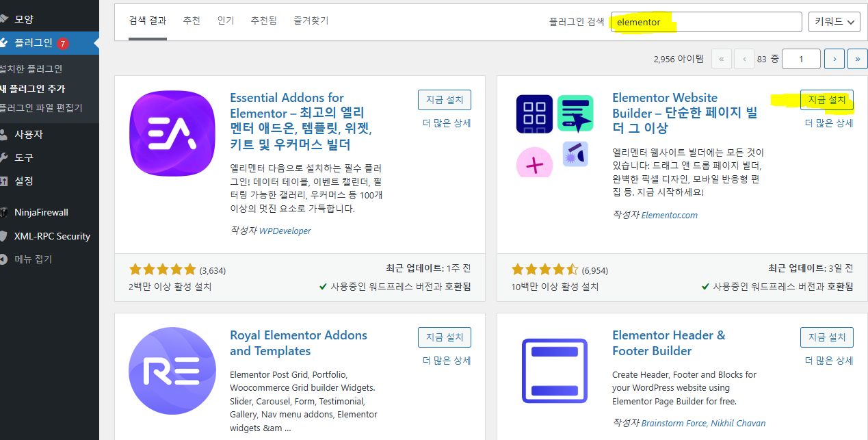View more details for Essential Addons

pos(447,123)
